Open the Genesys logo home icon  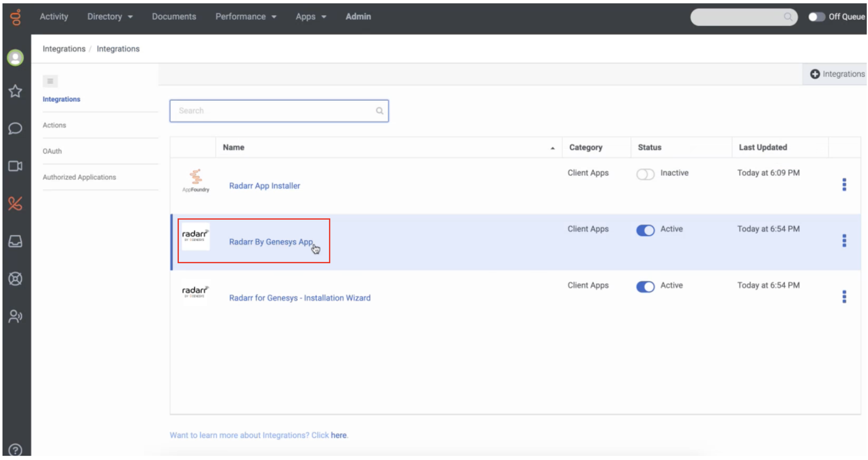tap(15, 17)
